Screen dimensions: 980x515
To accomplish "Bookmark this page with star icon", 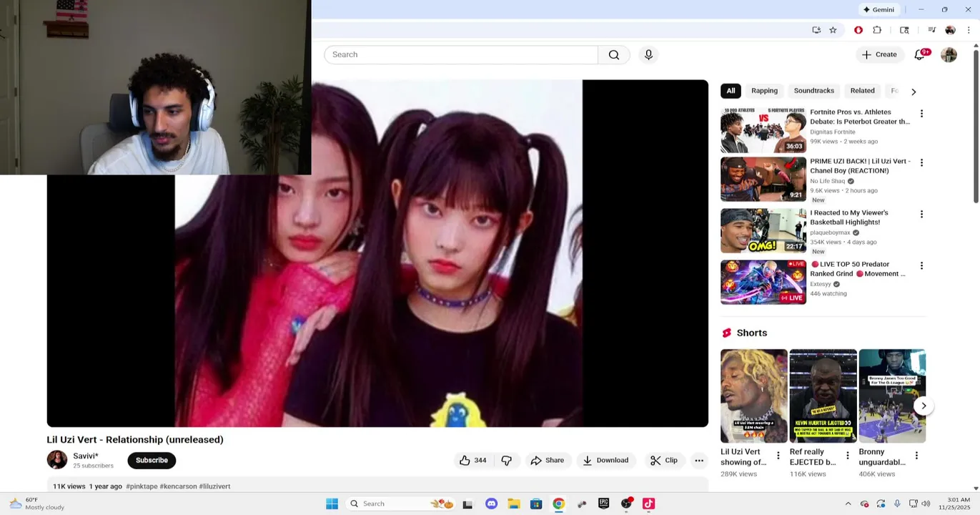I will pos(833,30).
